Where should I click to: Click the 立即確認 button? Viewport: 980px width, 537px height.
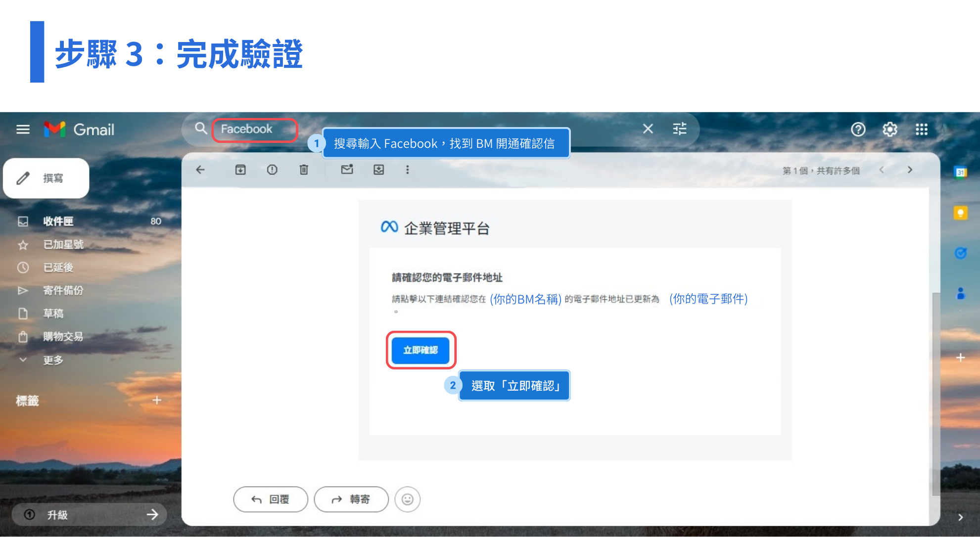pyautogui.click(x=420, y=350)
